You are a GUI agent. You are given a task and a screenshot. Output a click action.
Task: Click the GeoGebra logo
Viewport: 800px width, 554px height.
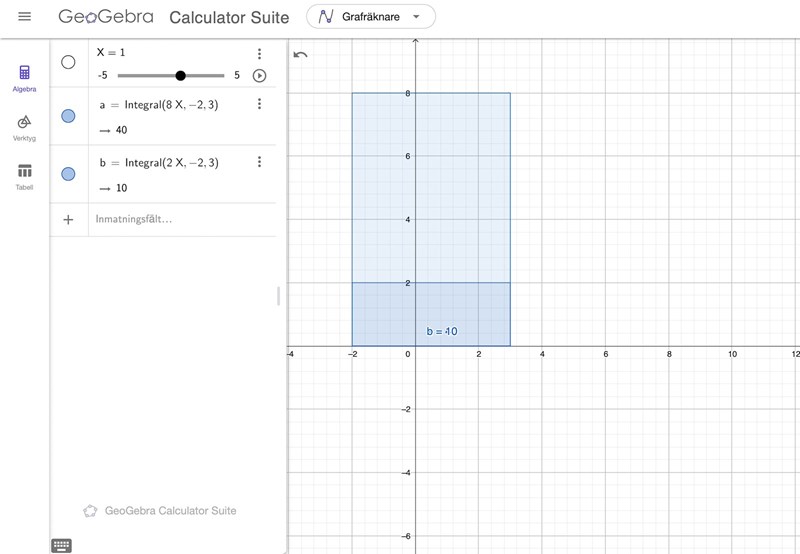coord(106,17)
